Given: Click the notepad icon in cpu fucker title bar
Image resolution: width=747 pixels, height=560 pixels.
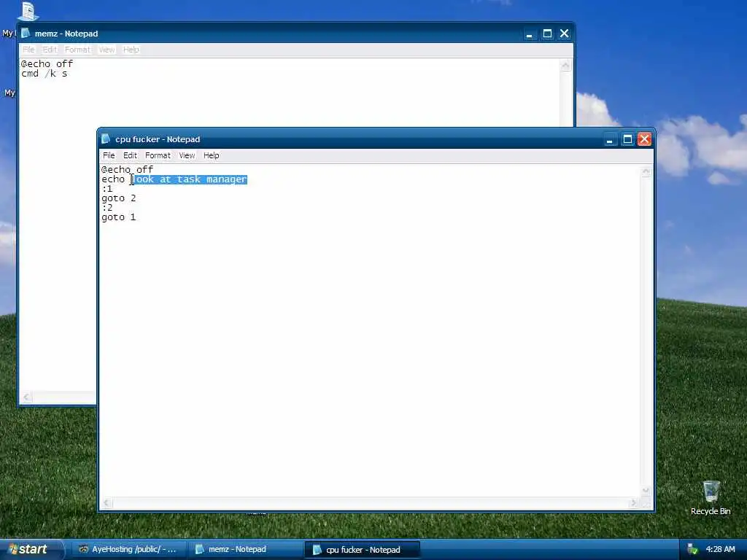Looking at the screenshot, I should [x=106, y=139].
